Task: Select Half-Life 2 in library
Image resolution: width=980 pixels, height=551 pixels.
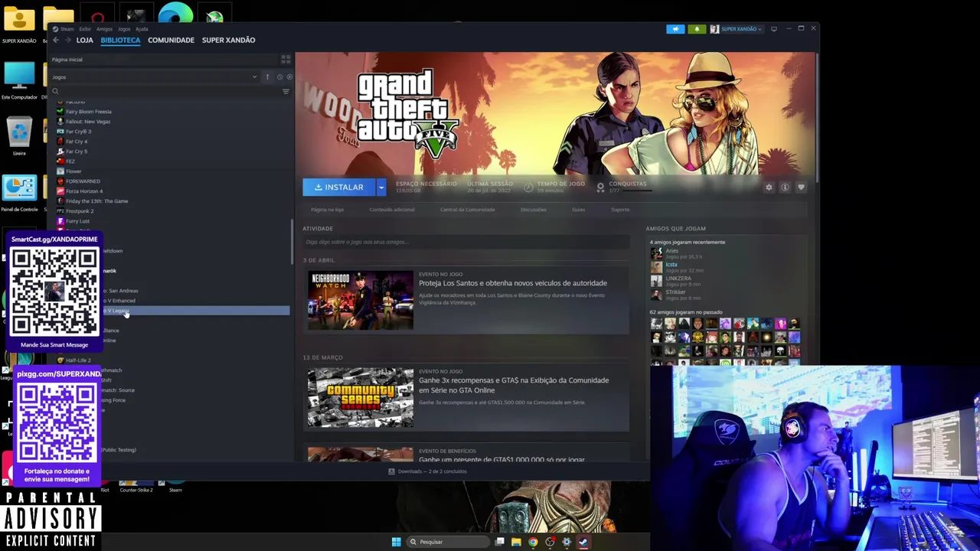Action: [x=77, y=360]
